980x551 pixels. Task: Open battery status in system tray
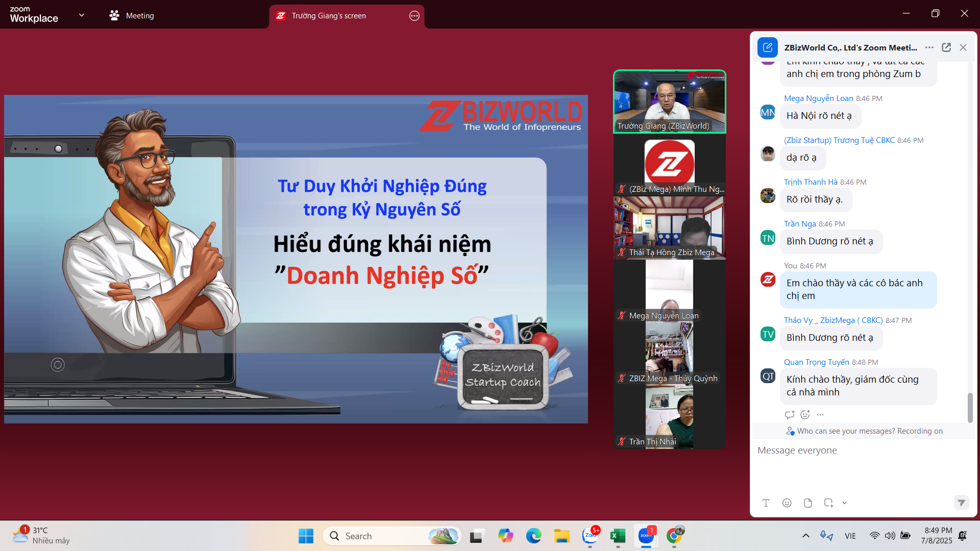[905, 536]
